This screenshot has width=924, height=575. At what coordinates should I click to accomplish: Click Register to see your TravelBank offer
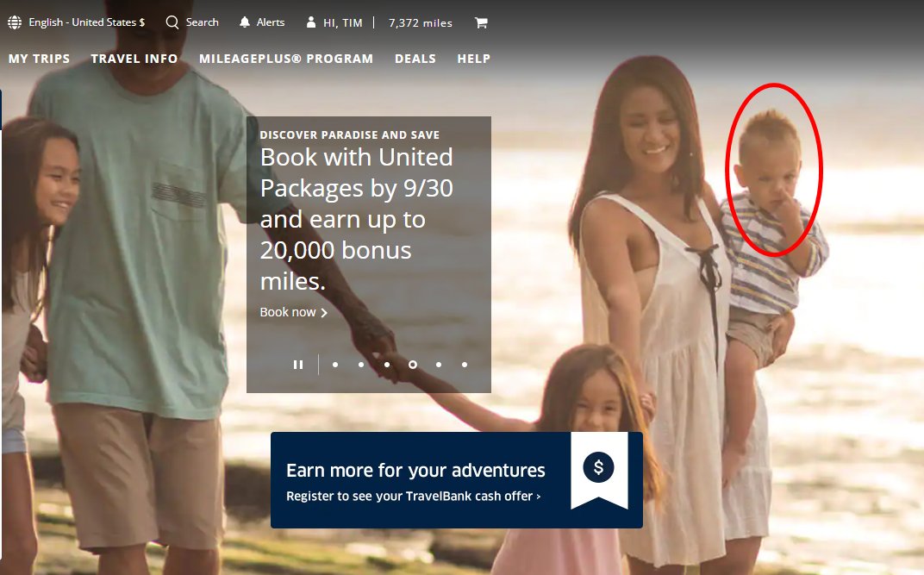click(413, 496)
